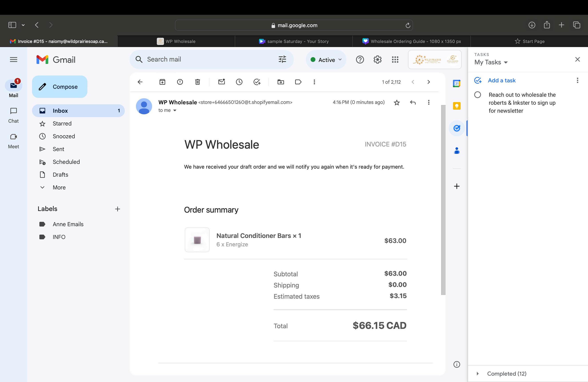Click Add a task link
The height and width of the screenshot is (382, 588).
[x=502, y=80]
